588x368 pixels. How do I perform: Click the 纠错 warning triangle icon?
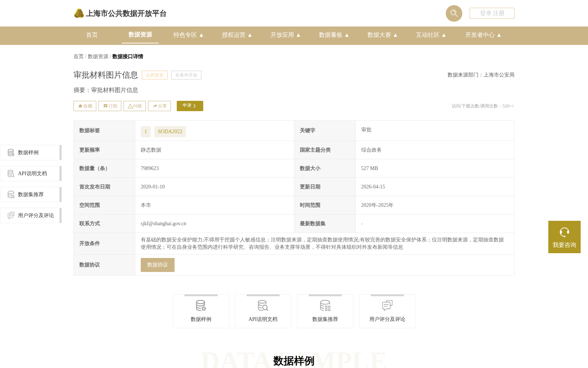[x=130, y=106]
